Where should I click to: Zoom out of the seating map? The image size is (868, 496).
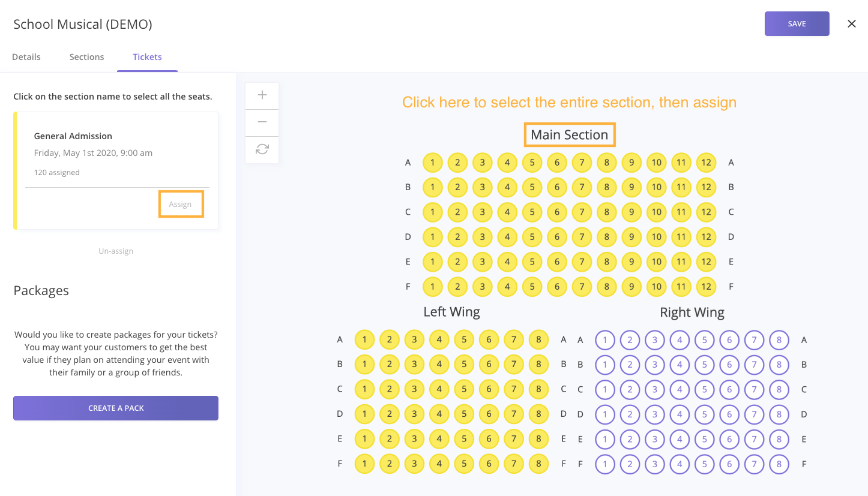click(262, 122)
